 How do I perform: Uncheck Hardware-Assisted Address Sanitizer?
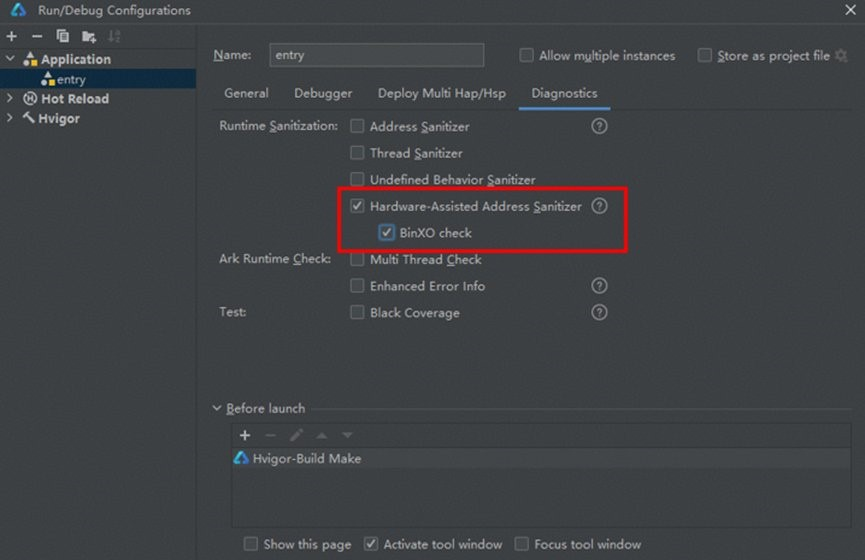(x=357, y=206)
